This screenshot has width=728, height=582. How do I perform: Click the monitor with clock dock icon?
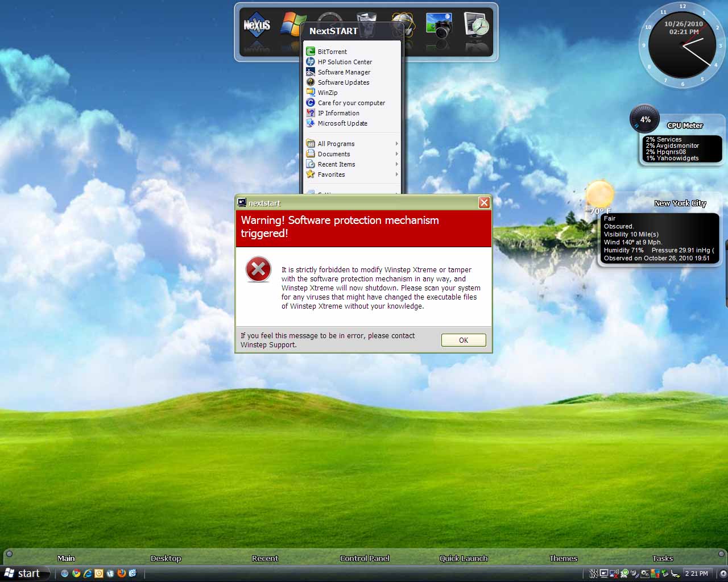click(476, 26)
